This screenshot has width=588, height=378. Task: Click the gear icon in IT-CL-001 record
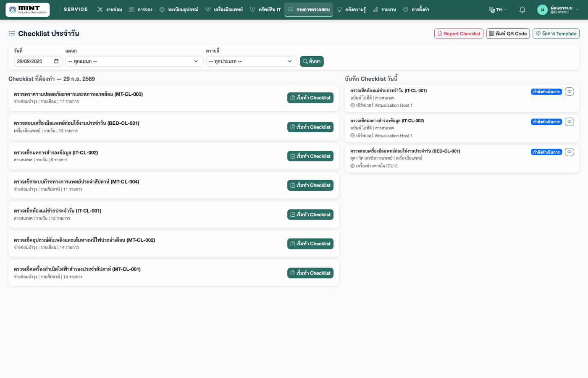352,105
